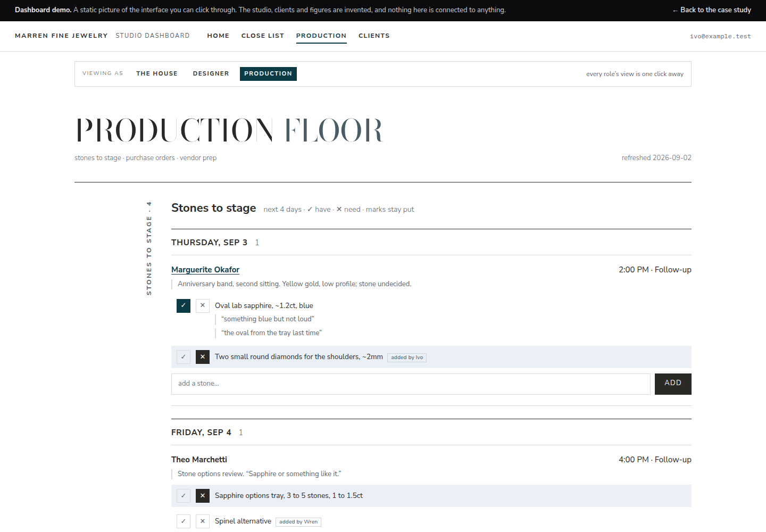Go back to the case study
This screenshot has width=766, height=532.
[712, 10]
